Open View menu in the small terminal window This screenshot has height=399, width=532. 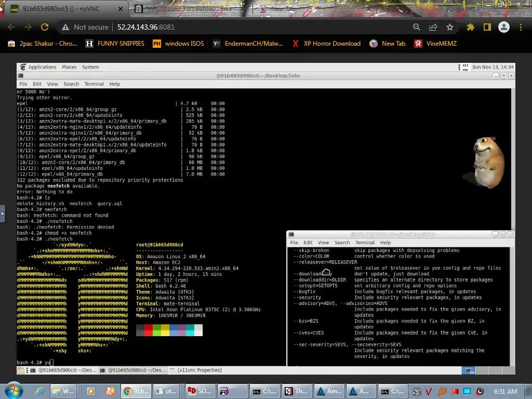[323, 243]
